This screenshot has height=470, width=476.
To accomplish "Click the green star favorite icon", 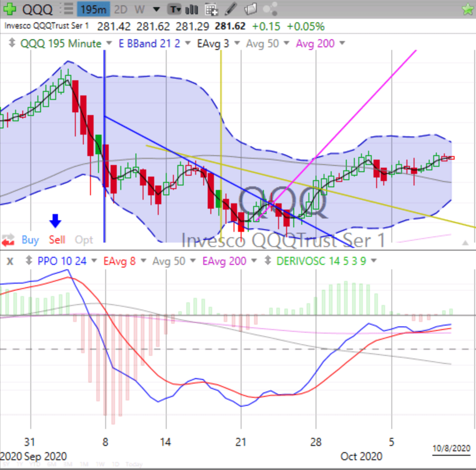I will (x=468, y=9).
